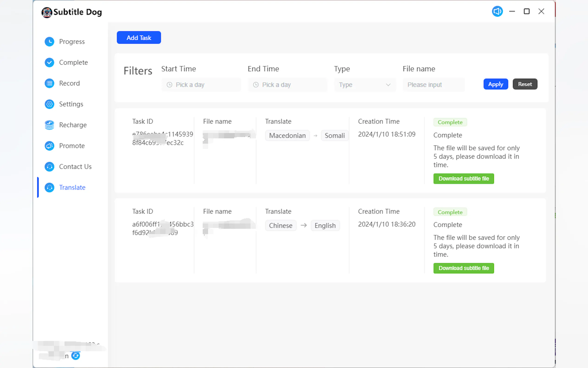Open the Record menu item
This screenshot has width=588, height=368.
(69, 83)
